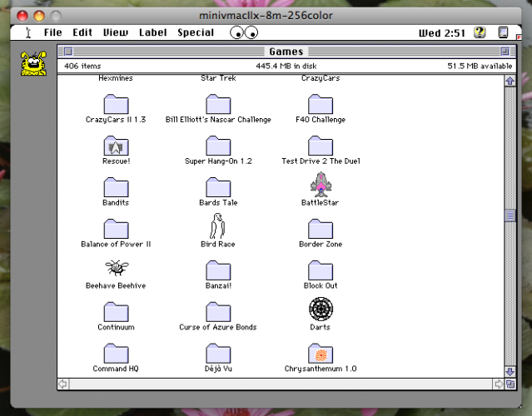Open the Application menu icon at right
This screenshot has width=532, height=416.
pyautogui.click(x=503, y=32)
